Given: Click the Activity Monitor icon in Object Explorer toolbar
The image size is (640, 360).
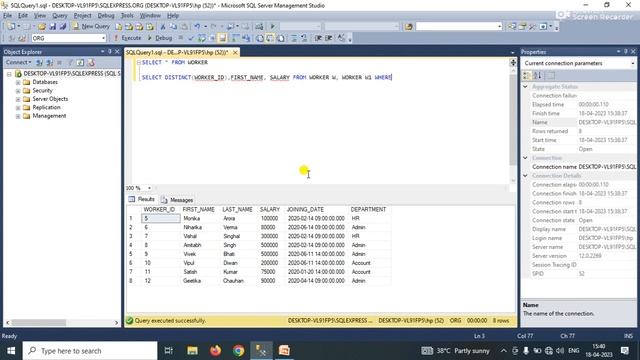Looking at the screenshot, I should [91, 62].
